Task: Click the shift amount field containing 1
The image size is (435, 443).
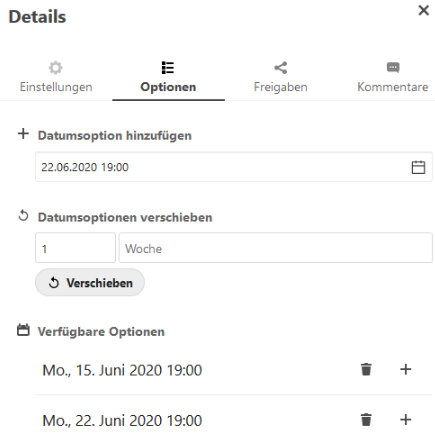Action: [75, 248]
